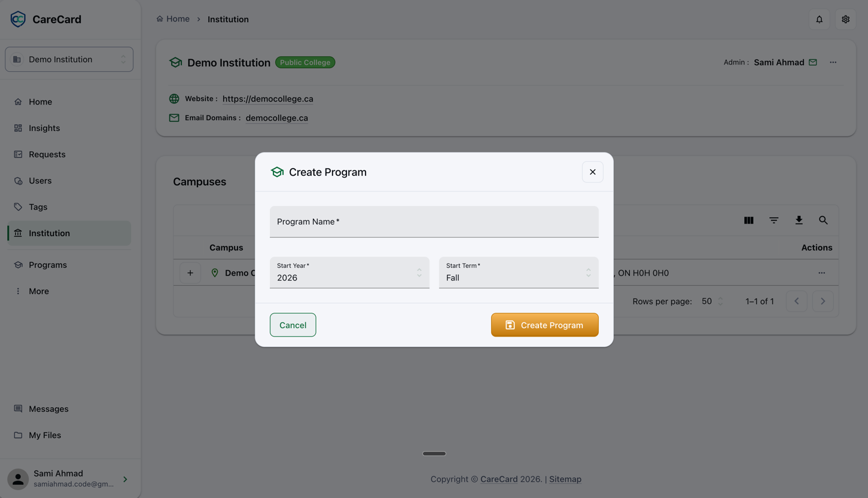Open the Demo campus row actions menu
The image size is (868, 498).
[x=821, y=273]
